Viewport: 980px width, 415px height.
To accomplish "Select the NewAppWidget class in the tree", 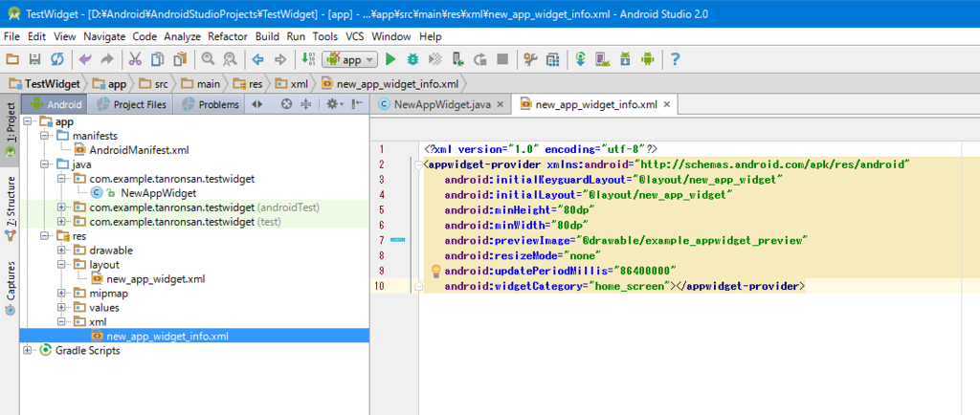I will 144,193.
